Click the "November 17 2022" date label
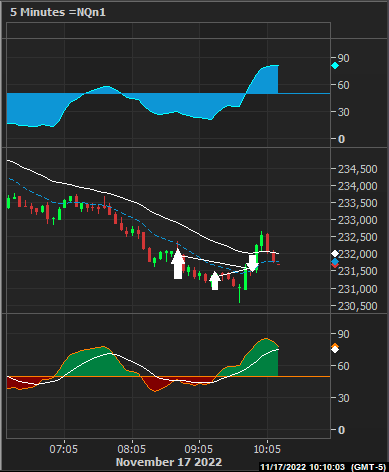Viewport: 389px width, 472px height. [169, 462]
